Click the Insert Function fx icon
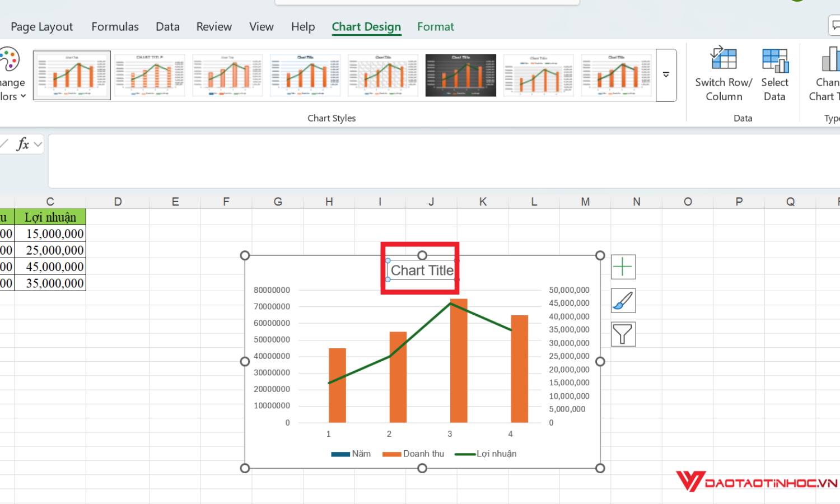840x504 pixels. click(x=23, y=144)
